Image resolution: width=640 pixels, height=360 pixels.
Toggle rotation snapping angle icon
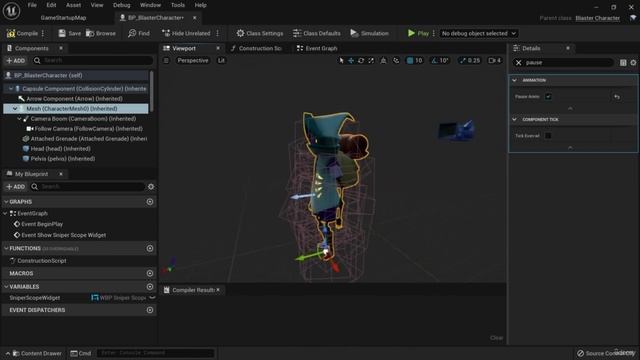pos(434,60)
